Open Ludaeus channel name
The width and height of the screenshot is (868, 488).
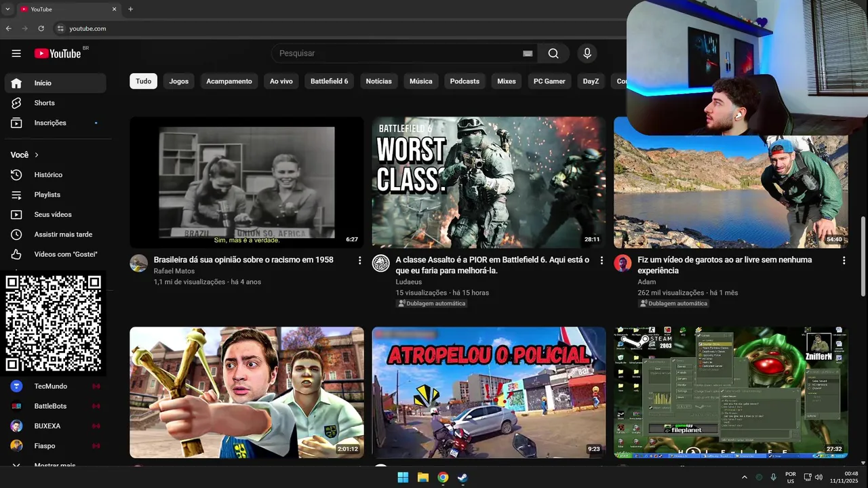[x=409, y=282]
